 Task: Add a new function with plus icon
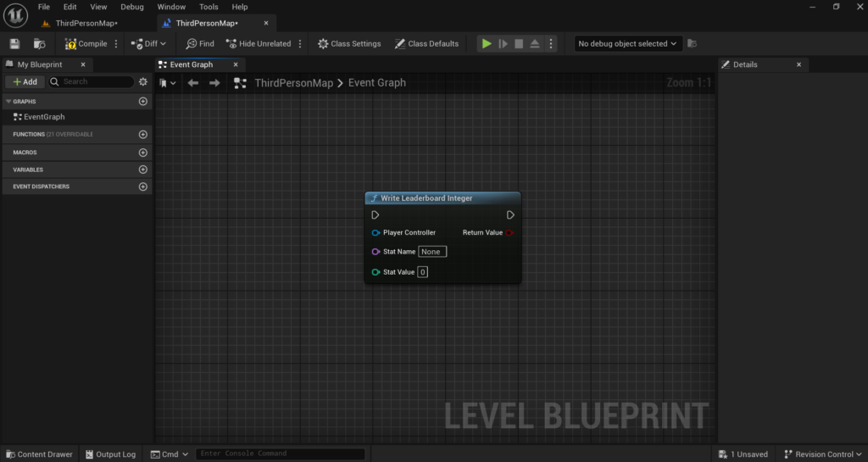coord(142,135)
